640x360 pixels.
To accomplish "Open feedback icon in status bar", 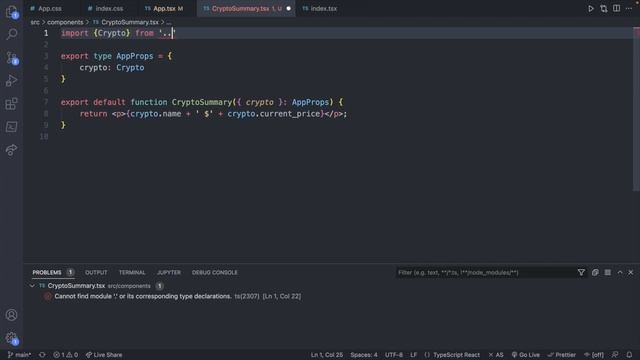I will coord(615,355).
